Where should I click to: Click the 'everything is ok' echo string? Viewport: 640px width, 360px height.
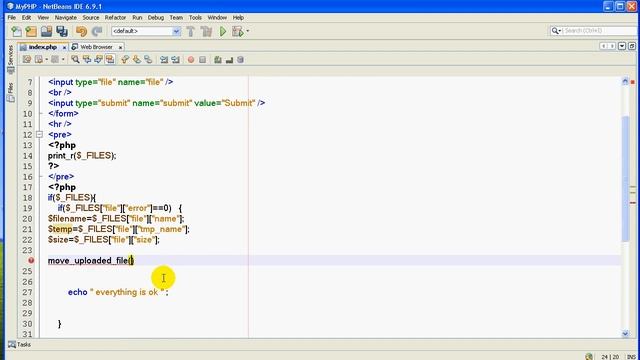(127, 292)
